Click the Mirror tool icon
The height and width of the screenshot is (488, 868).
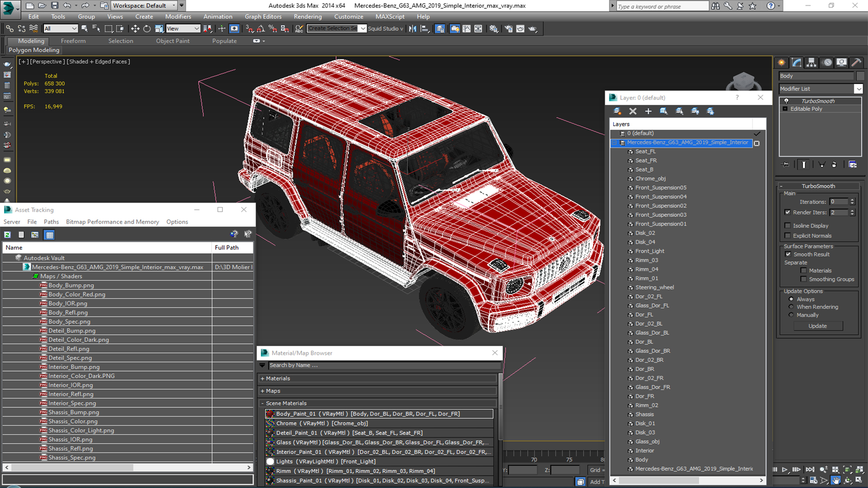coord(412,28)
